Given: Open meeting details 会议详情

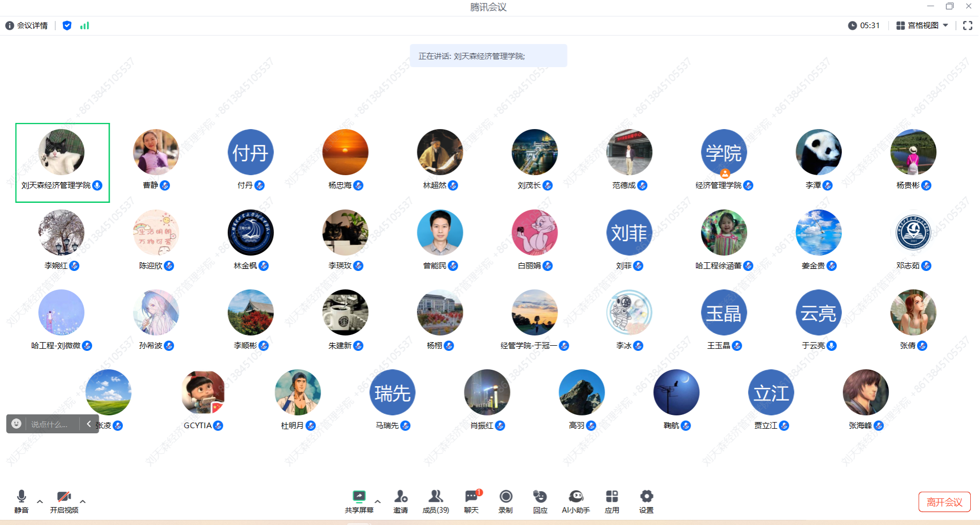Looking at the screenshot, I should click(x=27, y=26).
